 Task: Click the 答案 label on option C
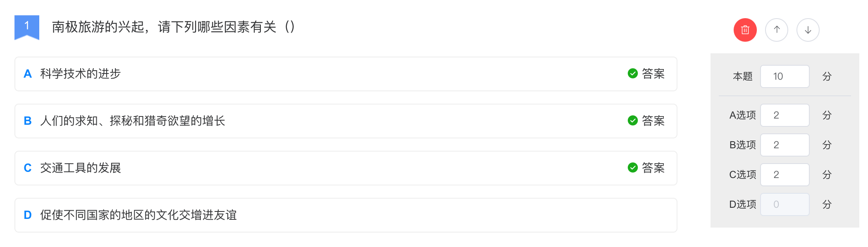tap(653, 168)
